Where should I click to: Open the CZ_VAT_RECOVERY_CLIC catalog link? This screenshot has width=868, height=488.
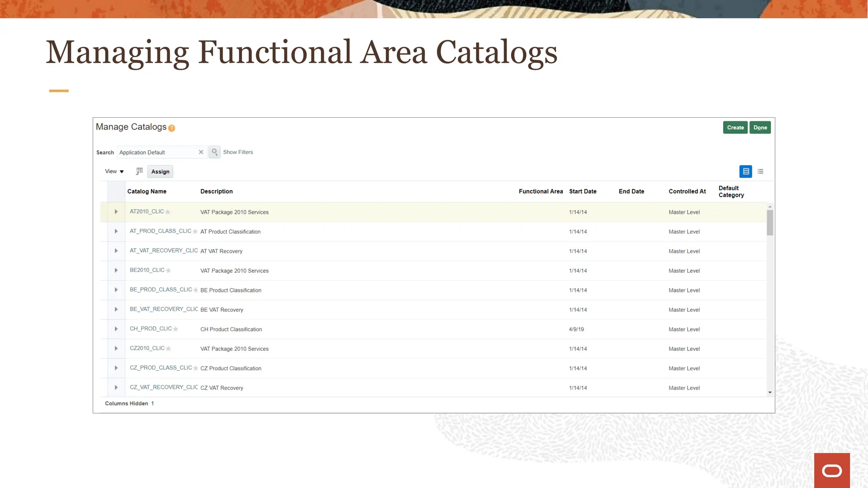(164, 387)
